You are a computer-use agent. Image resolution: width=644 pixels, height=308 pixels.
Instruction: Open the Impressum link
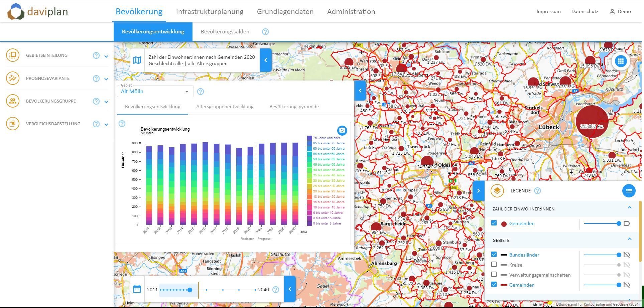[548, 12]
